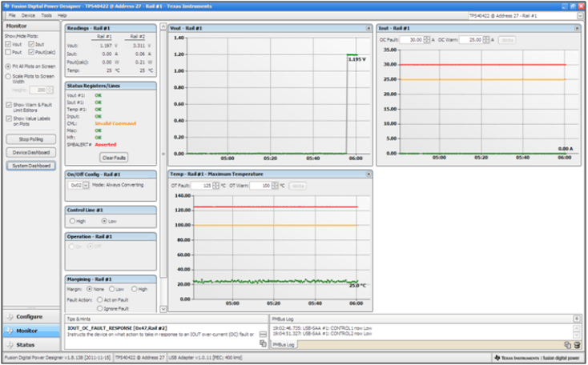Click the copy icon in PMBus Log
The image size is (588, 365).
(x=567, y=345)
